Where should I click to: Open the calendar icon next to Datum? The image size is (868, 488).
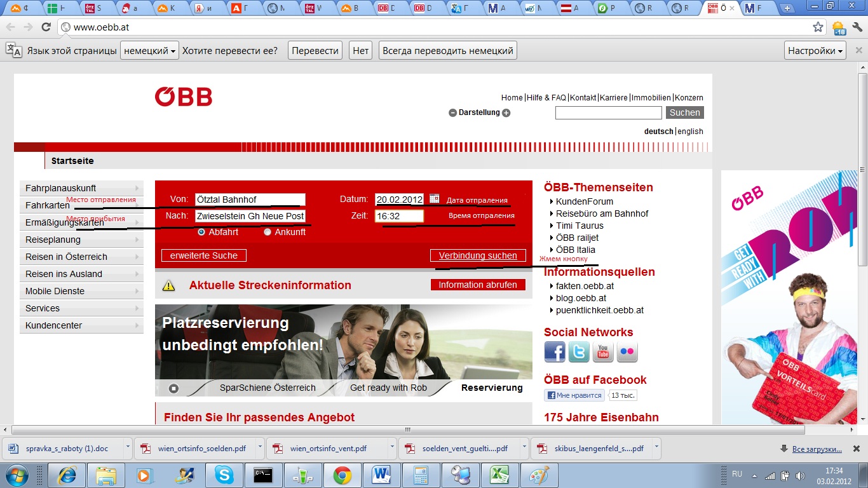pos(435,199)
